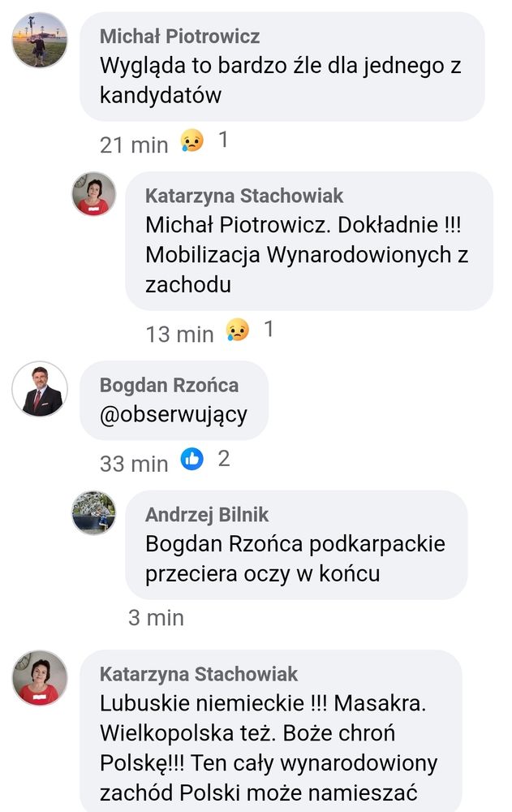Click the sad emoji under the 13 min reply
Image resolution: width=512 pixels, height=812 pixels.
[x=237, y=330]
